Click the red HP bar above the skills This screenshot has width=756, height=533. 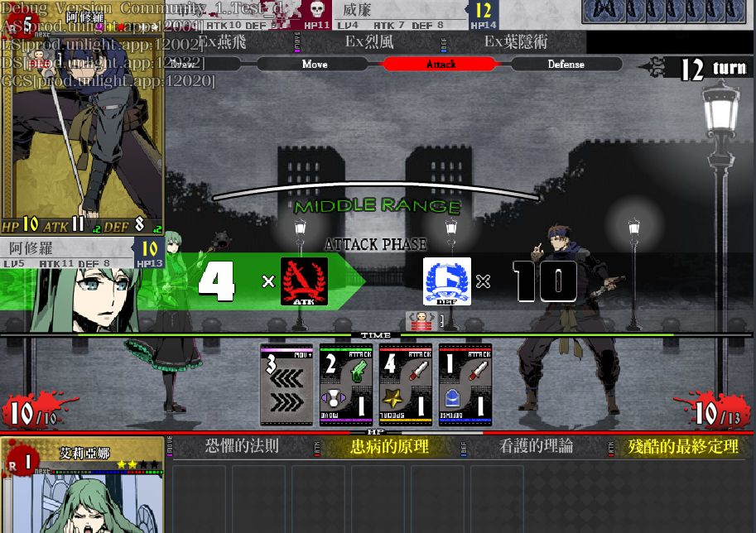[x=376, y=432]
